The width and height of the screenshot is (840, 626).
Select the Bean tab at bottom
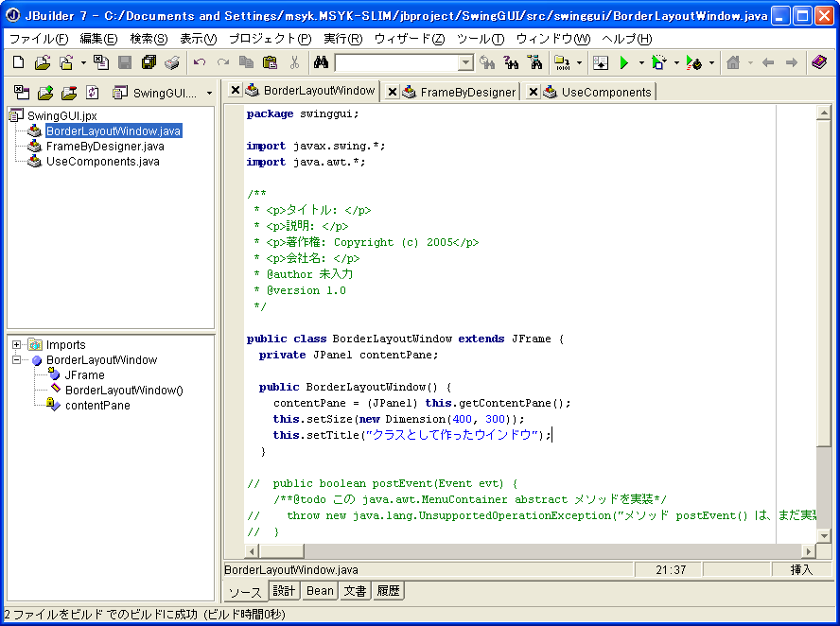click(320, 591)
